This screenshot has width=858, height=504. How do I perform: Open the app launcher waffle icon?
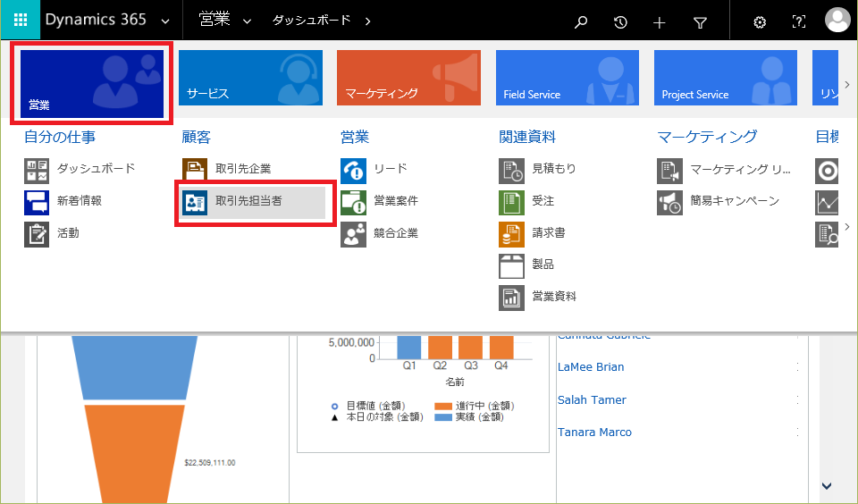pyautogui.click(x=21, y=21)
